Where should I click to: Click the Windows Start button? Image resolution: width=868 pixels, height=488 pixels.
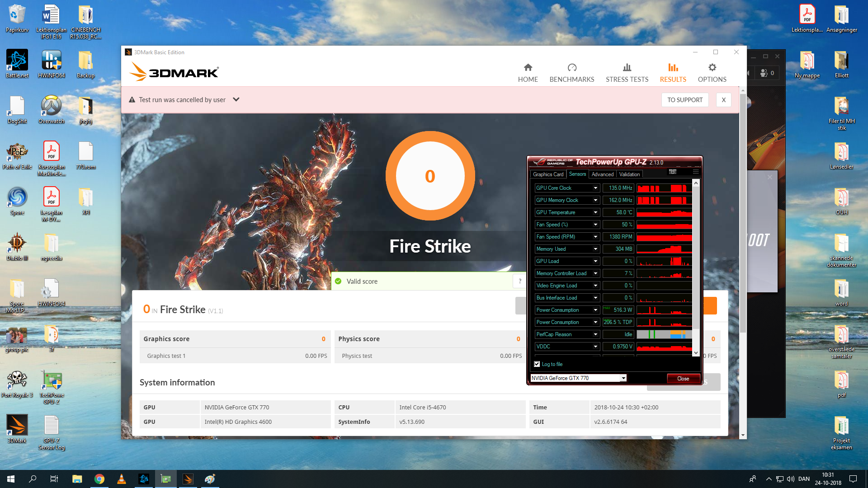coord(11,479)
